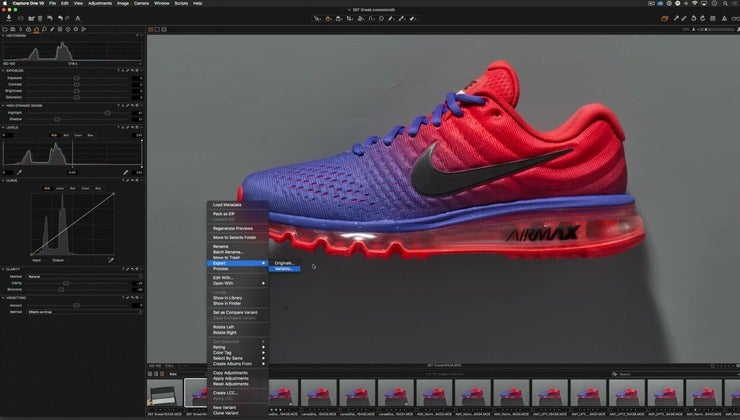Pick highlight point with Levels right eyedropper
Screen dimensions: 740x420
126,172
